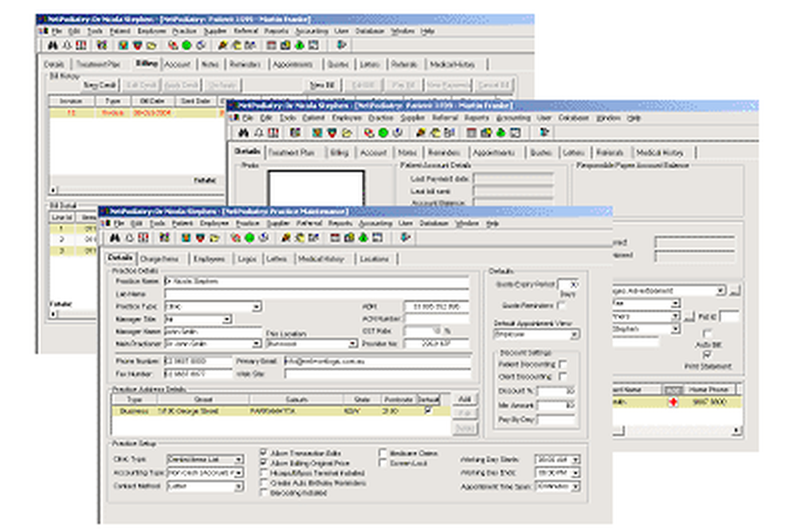Click binoculars icon in patient Details window toolbar

click(x=243, y=133)
